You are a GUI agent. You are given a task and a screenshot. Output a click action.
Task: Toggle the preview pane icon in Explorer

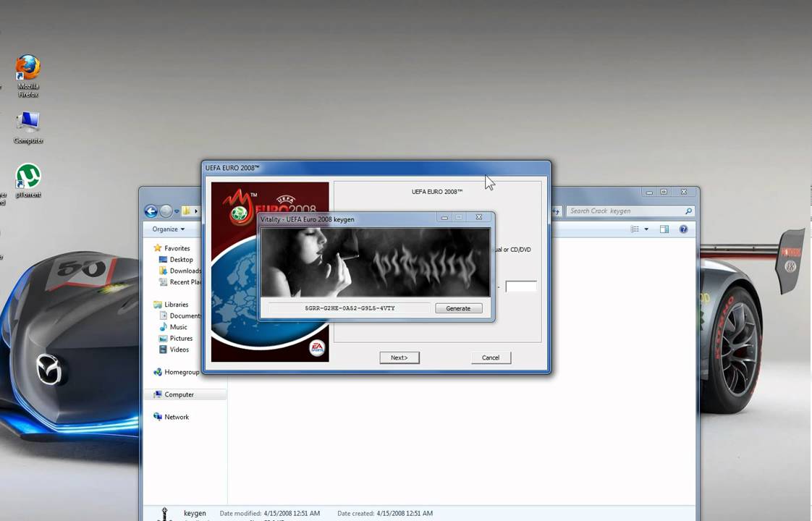click(664, 229)
